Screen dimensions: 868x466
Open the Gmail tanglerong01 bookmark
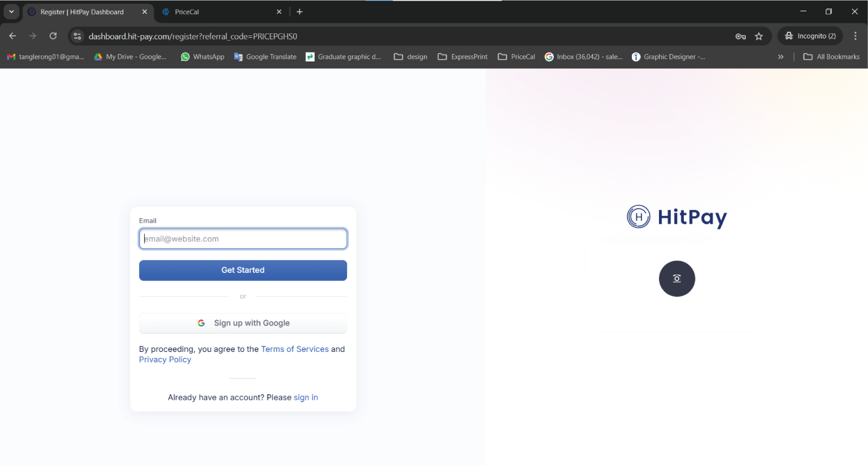pyautogui.click(x=45, y=56)
